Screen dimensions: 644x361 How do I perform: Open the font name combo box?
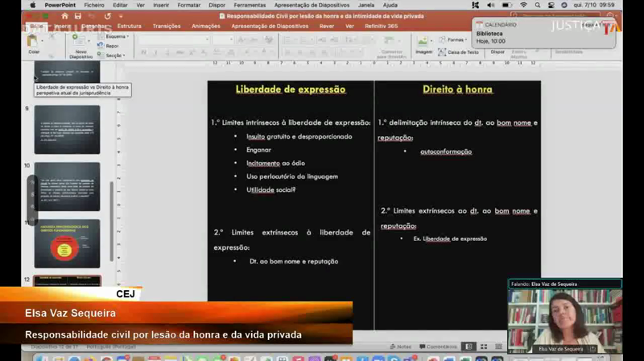coord(167,39)
